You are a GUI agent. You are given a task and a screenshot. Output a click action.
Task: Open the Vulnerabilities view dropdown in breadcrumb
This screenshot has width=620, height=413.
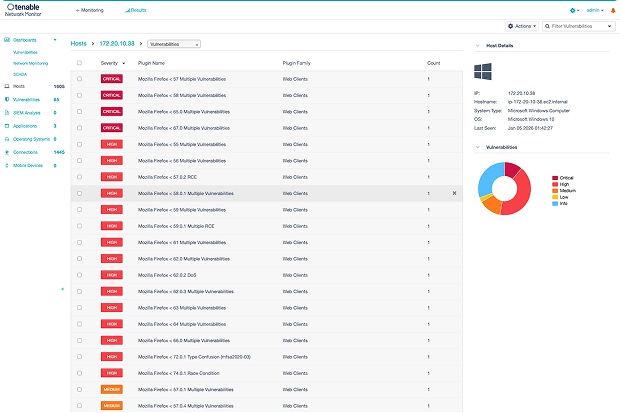(174, 44)
